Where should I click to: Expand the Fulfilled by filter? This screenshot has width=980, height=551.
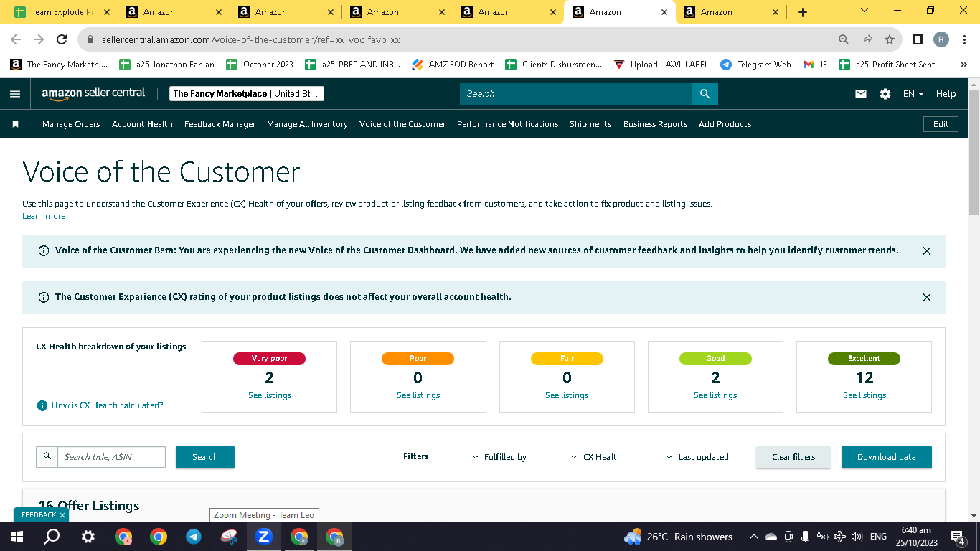coord(499,457)
